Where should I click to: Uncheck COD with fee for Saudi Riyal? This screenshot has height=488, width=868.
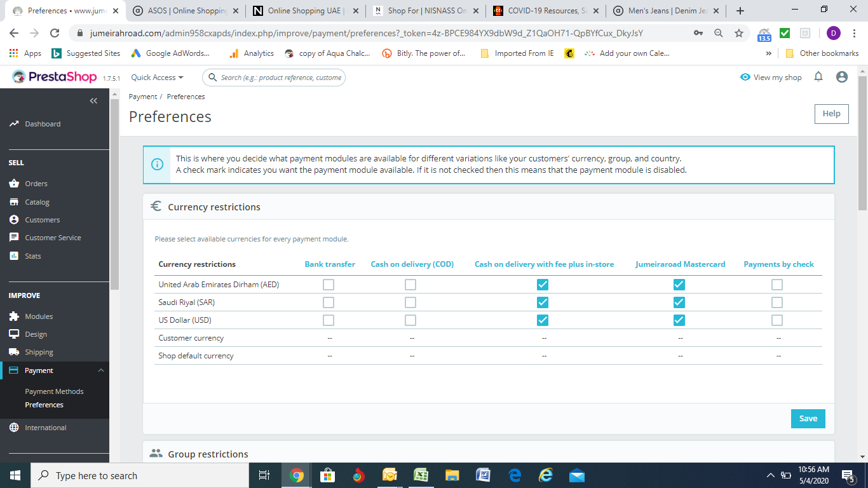point(543,302)
